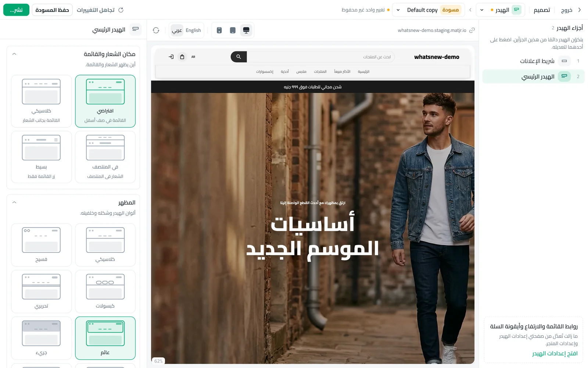
Task: Click the circular arrow beside تجاهل التغييرات
Action: [121, 10]
